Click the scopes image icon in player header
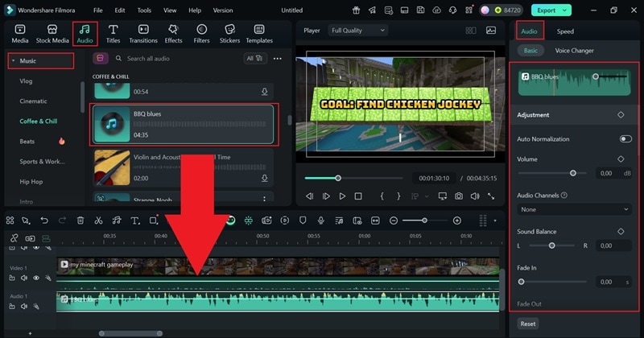 [x=491, y=31]
